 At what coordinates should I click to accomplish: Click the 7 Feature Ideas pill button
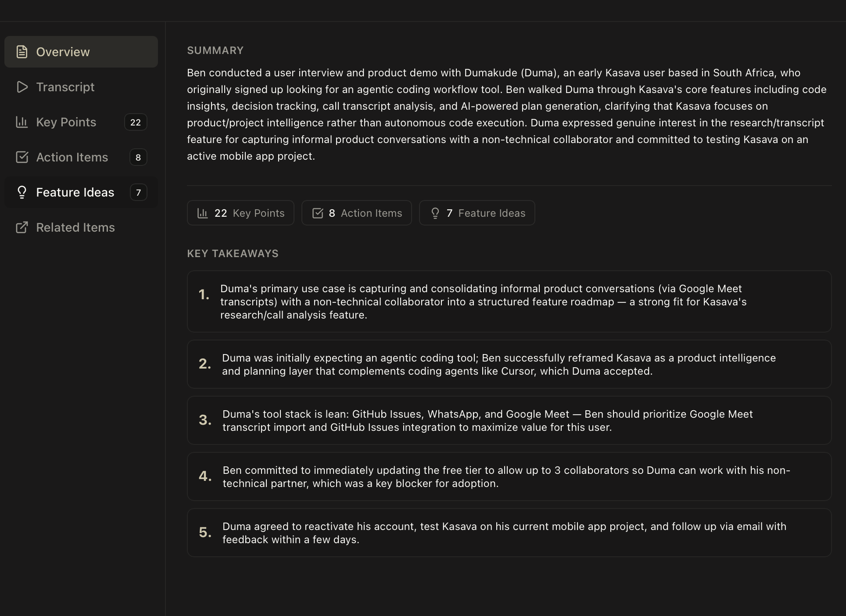(477, 213)
